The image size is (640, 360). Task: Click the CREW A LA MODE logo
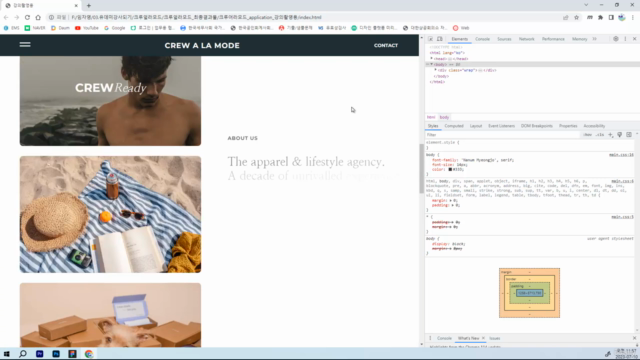[x=202, y=45]
